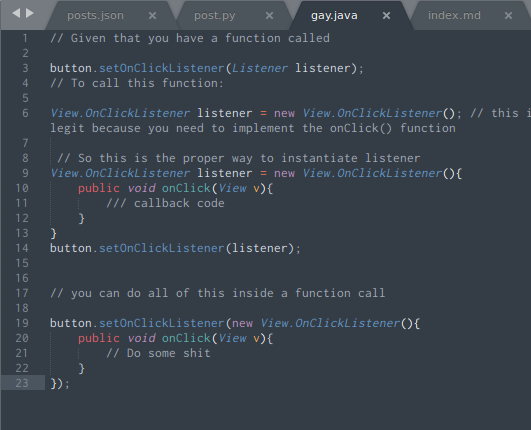
Task: Close the index.md tab
Action: [508, 16]
